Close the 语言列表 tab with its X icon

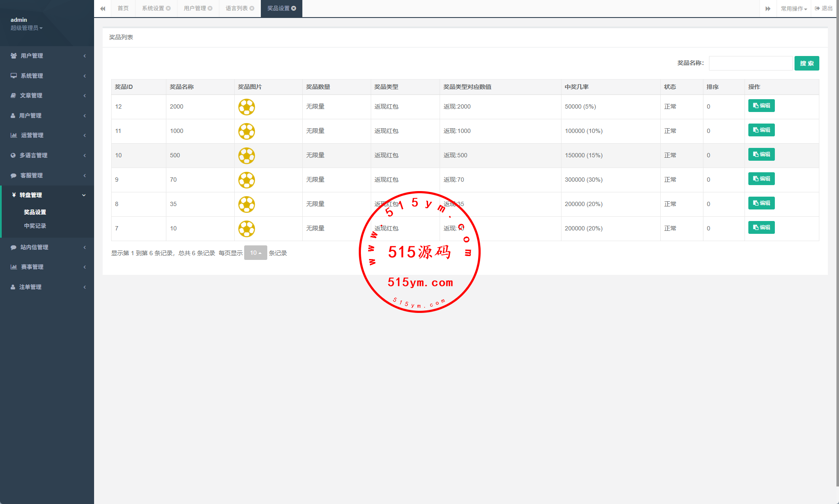pyautogui.click(x=252, y=9)
